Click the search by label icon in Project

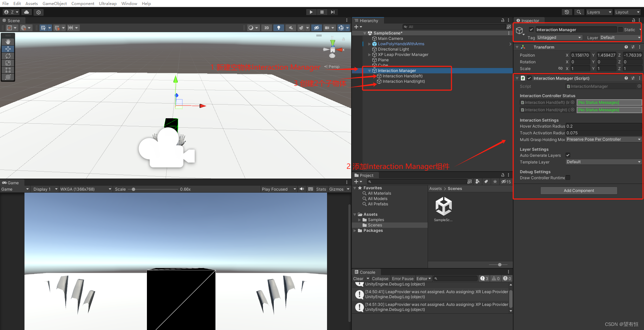486,182
